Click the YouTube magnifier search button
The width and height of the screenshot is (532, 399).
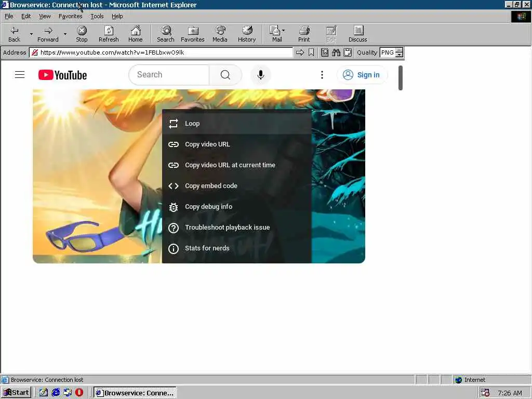pyautogui.click(x=225, y=75)
